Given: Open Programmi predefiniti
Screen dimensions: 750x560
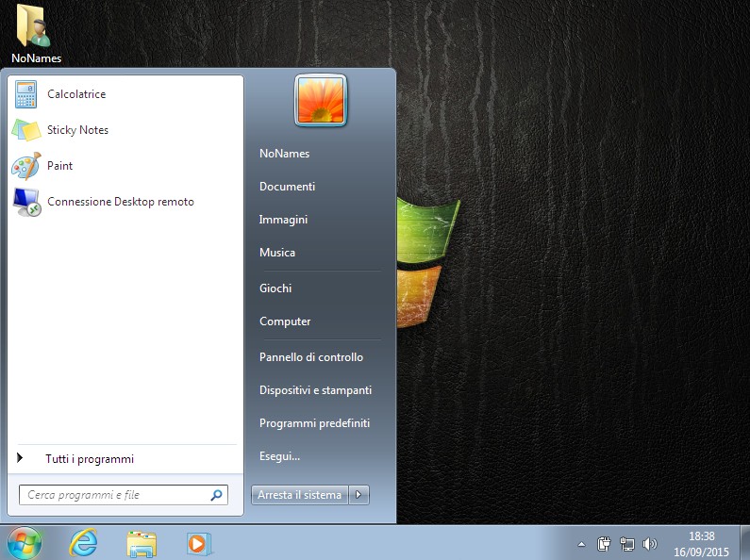Looking at the screenshot, I should (314, 423).
